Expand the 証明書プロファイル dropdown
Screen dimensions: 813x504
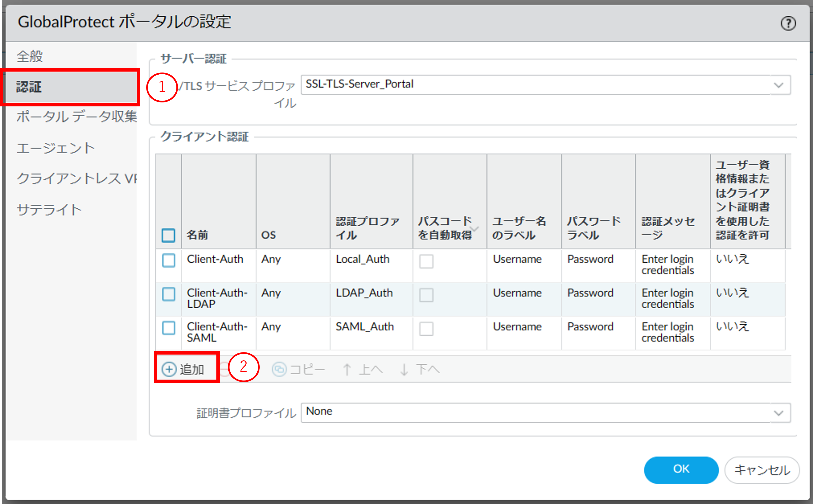click(x=778, y=413)
